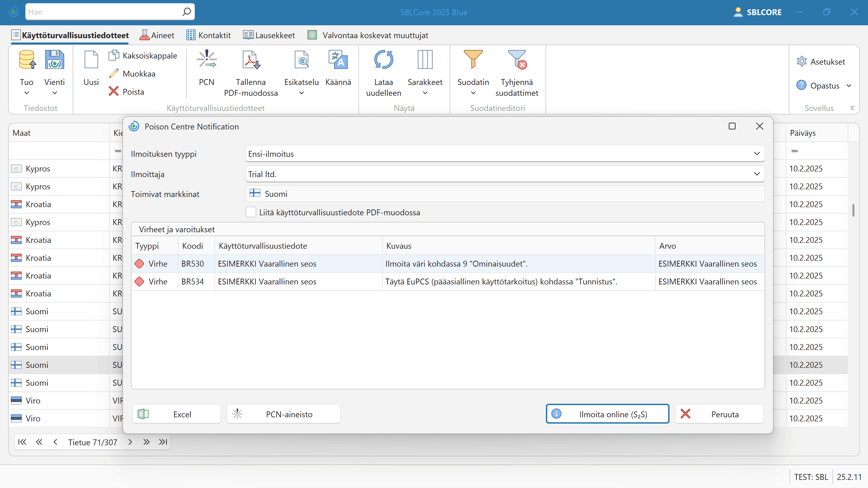Open Asetukset settings gear
Viewport: 868px width, 488px height.
pos(801,62)
